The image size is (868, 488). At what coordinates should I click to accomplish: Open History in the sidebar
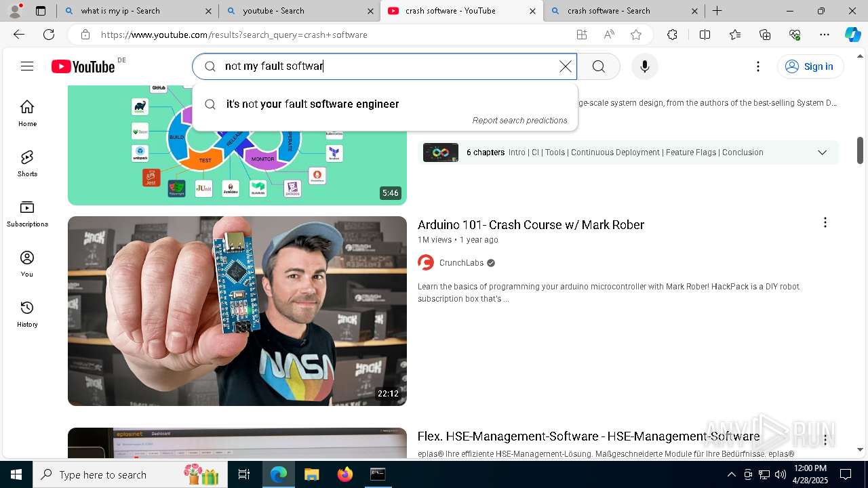click(x=27, y=314)
